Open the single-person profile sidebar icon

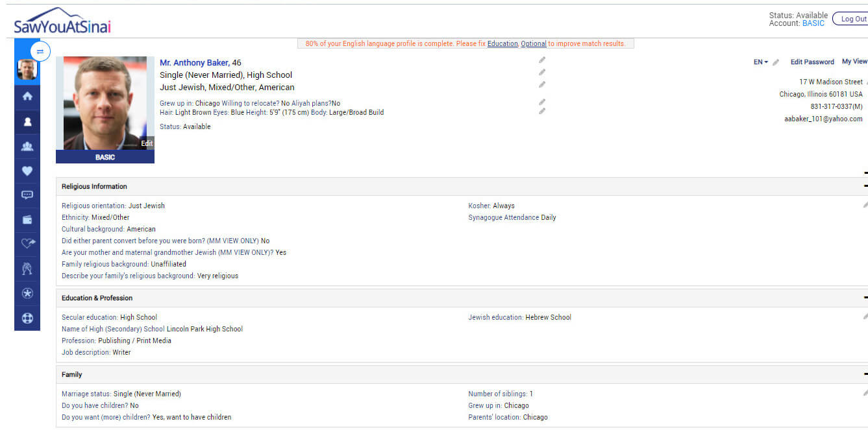pos(27,121)
